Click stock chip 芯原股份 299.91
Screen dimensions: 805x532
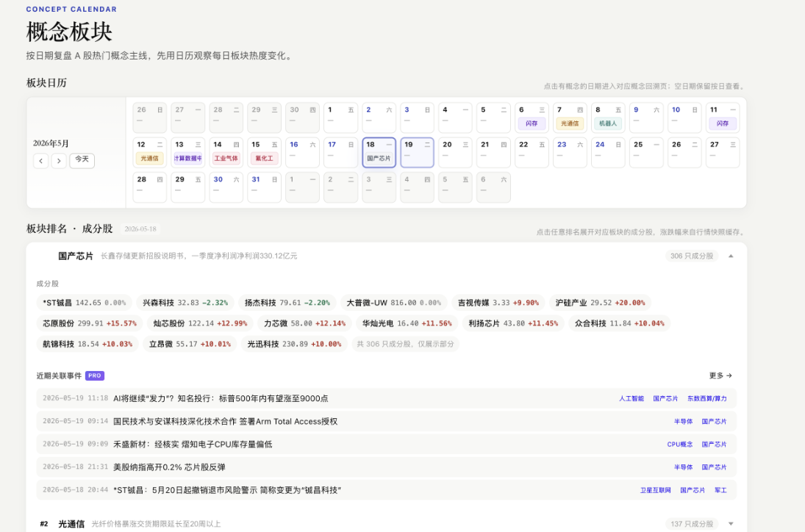point(90,323)
